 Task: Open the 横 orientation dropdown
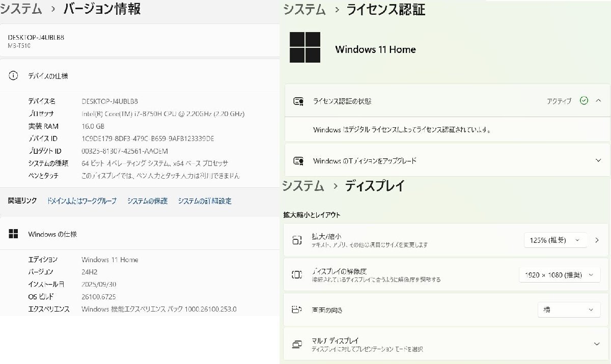pos(569,310)
